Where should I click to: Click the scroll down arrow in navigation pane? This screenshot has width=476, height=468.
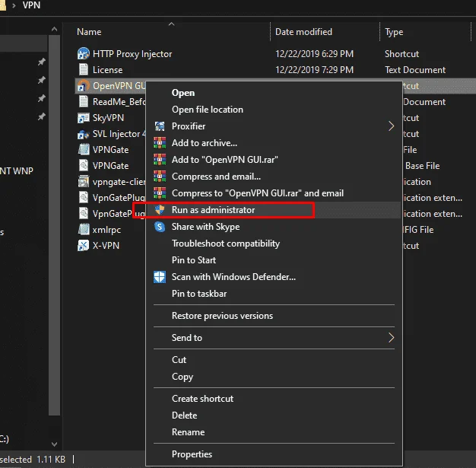[x=54, y=444]
